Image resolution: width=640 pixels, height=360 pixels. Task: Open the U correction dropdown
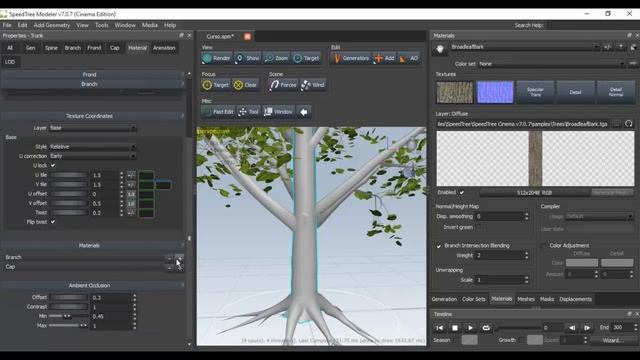coord(93,156)
